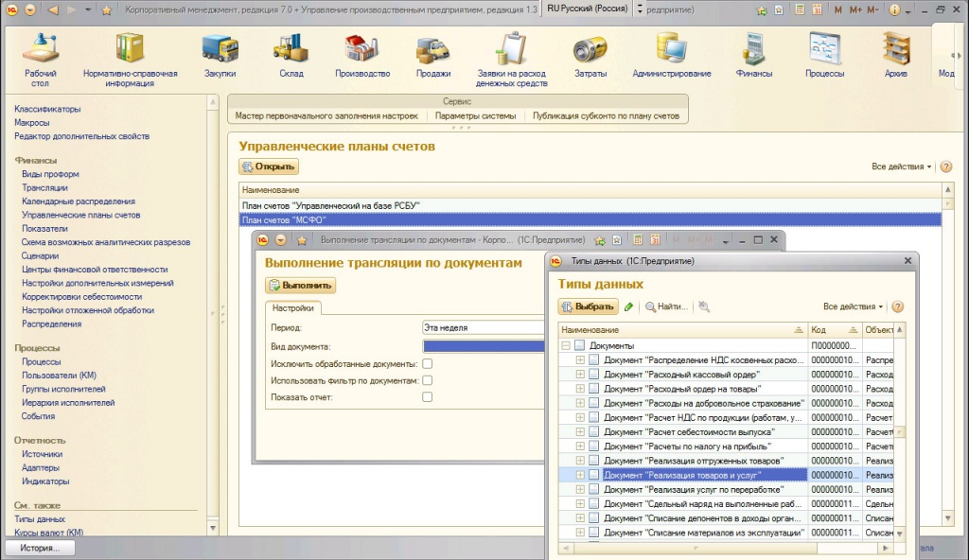Click the Открыть button

[x=269, y=166]
